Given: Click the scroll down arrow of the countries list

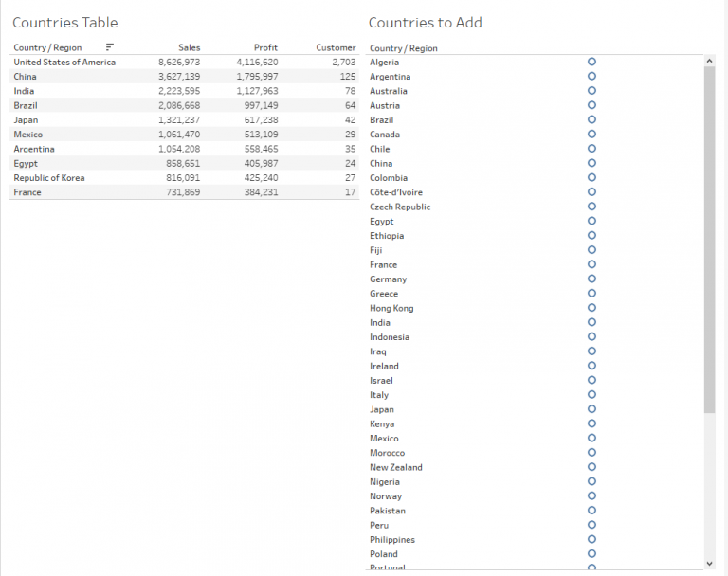Looking at the screenshot, I should tap(709, 564).
